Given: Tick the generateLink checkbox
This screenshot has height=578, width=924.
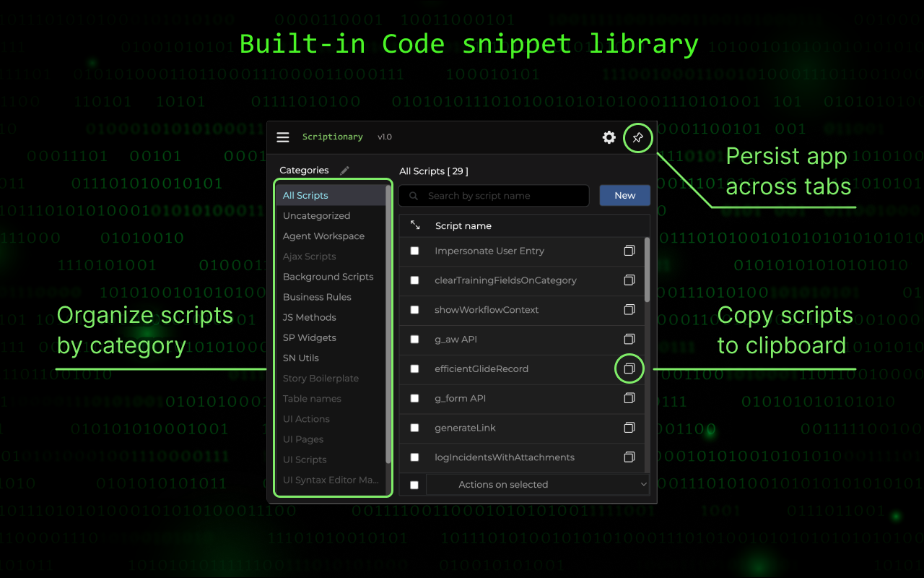Looking at the screenshot, I should coord(414,428).
